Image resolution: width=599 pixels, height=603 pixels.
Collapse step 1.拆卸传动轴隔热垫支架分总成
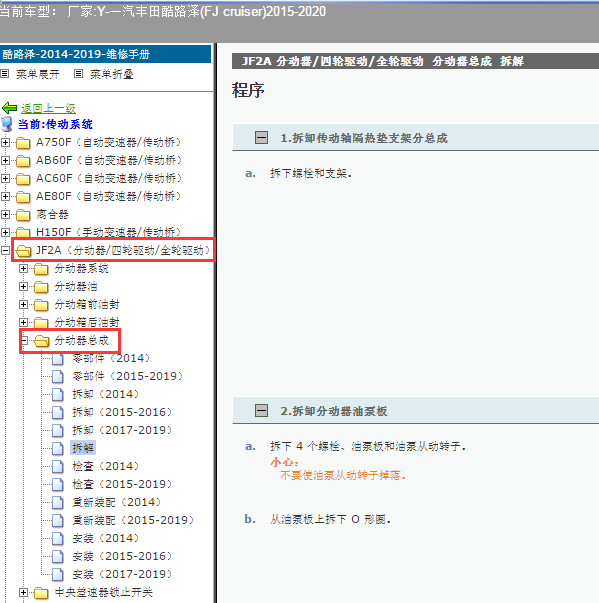pos(261,137)
